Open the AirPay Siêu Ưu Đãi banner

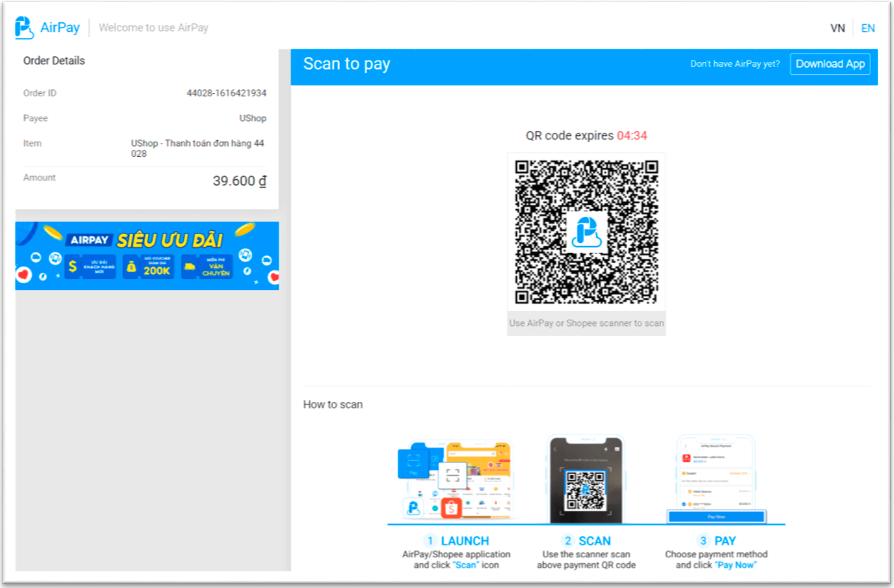(147, 256)
